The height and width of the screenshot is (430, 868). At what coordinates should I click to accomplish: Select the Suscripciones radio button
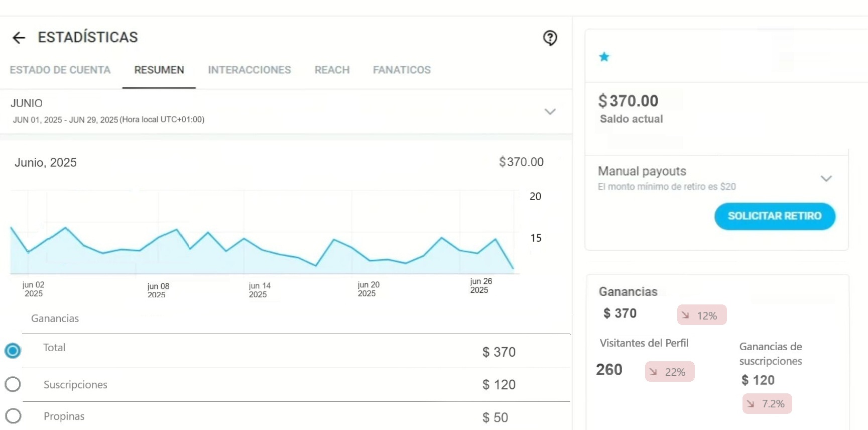(x=13, y=385)
